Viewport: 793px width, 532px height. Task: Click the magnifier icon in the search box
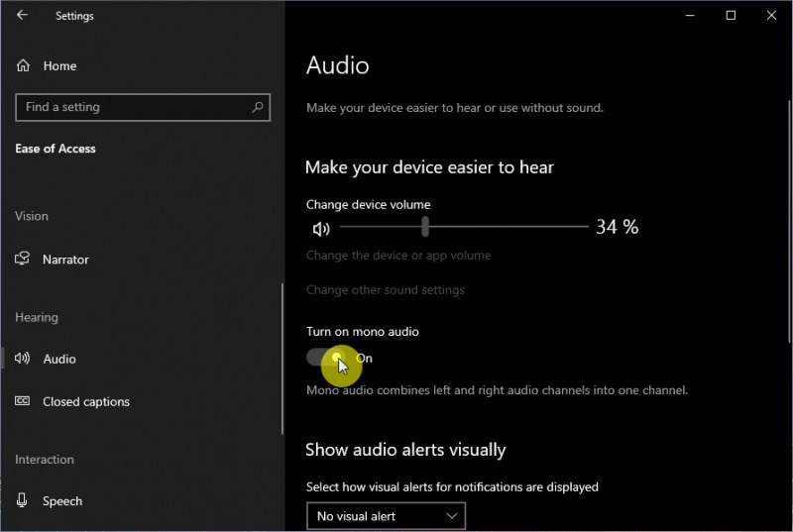point(257,107)
